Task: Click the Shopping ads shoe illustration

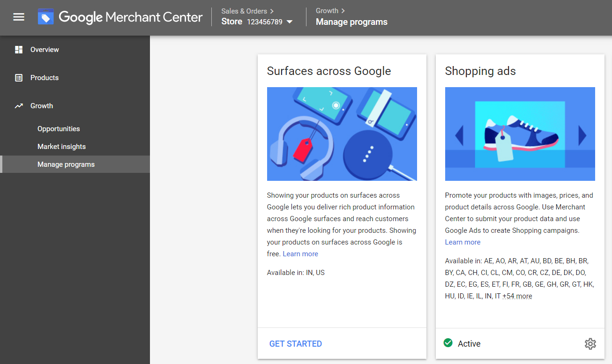Action: click(520, 134)
